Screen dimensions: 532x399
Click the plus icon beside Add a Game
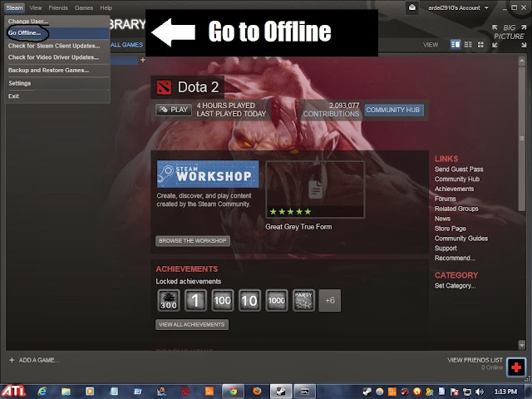[12, 360]
